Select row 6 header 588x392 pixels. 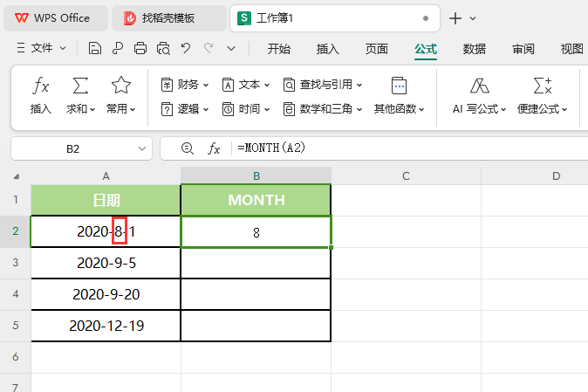click(16, 357)
